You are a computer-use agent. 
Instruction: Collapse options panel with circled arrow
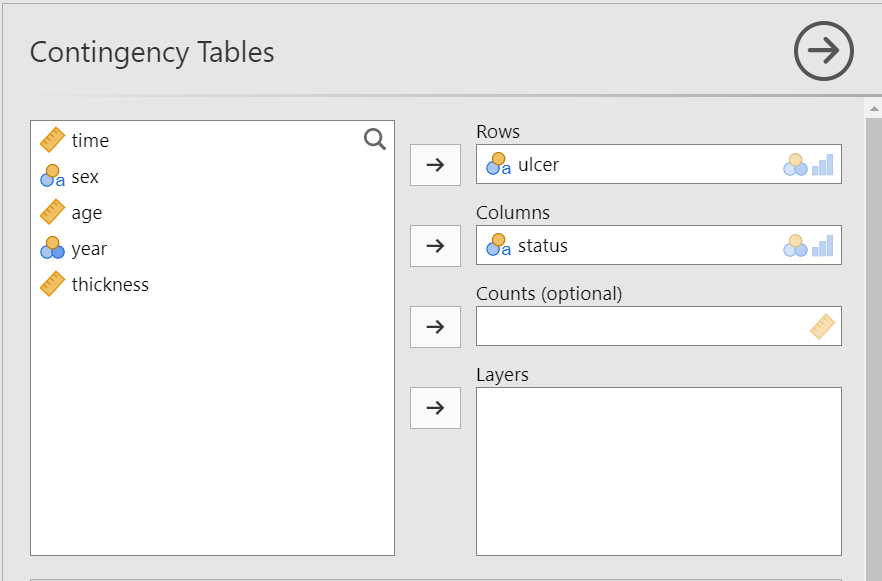[823, 52]
